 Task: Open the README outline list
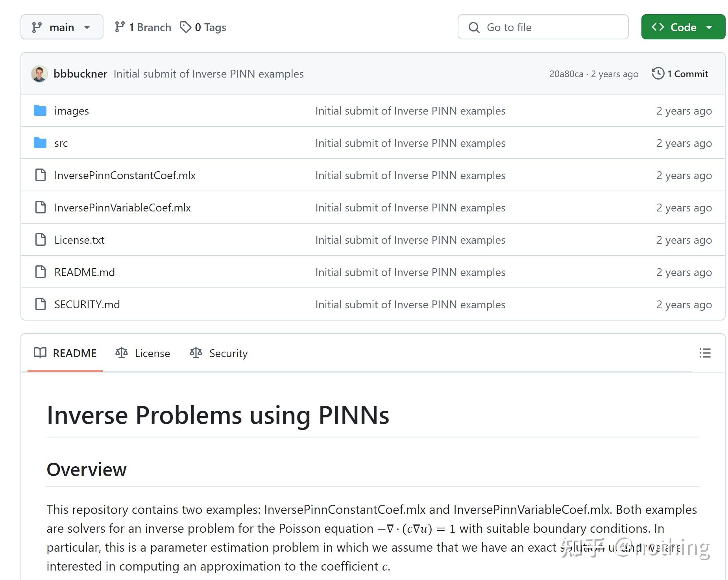[705, 353]
